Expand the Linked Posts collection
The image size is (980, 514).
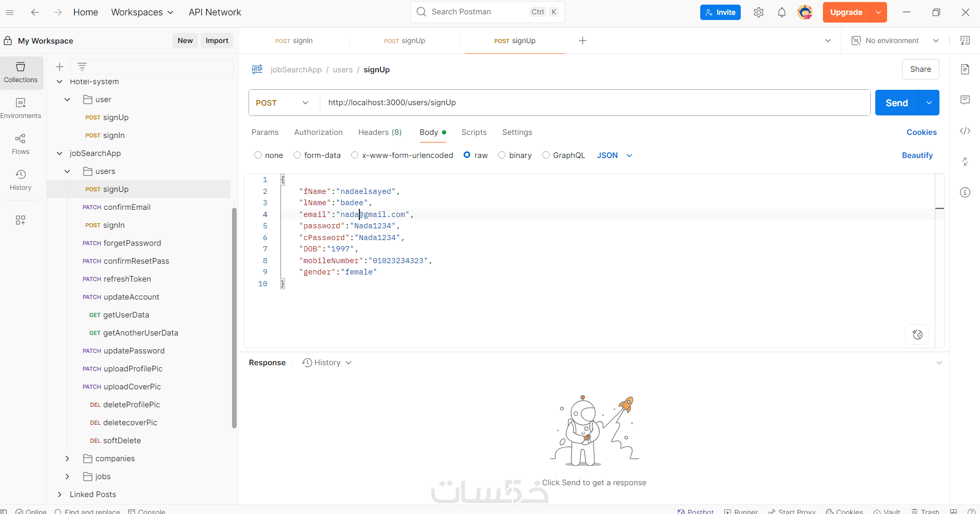pos(60,495)
